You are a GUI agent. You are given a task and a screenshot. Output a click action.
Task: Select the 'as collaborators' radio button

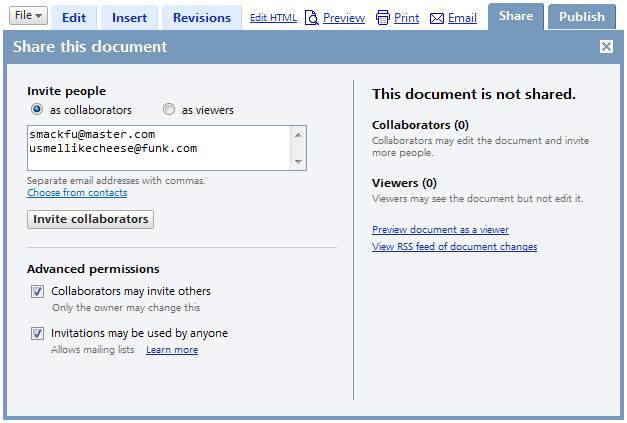click(x=37, y=109)
